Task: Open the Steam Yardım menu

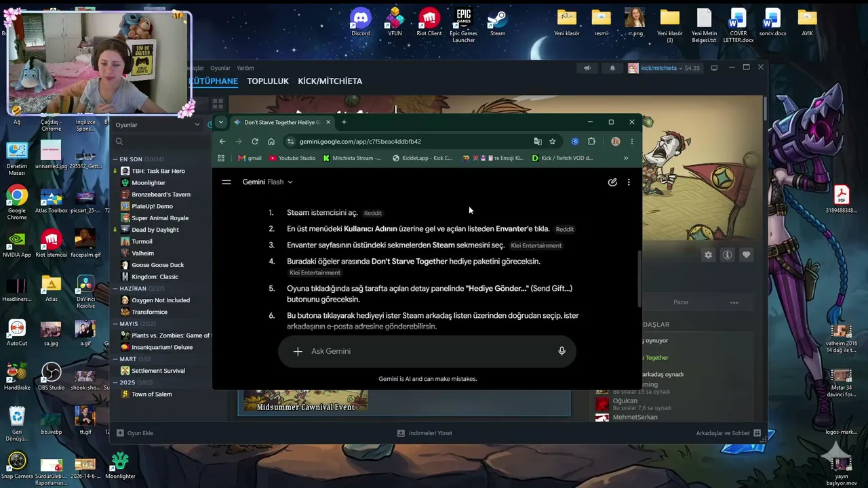Action: point(245,68)
